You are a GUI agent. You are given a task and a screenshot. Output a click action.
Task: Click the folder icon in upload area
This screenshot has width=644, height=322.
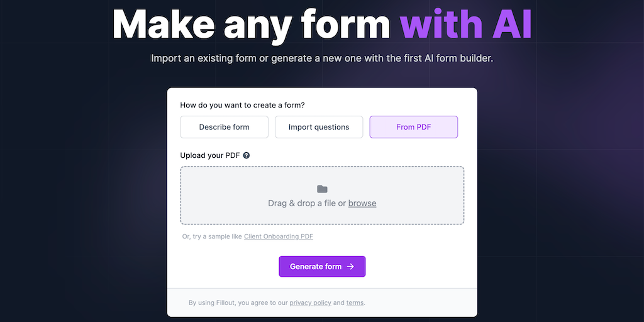click(x=322, y=189)
